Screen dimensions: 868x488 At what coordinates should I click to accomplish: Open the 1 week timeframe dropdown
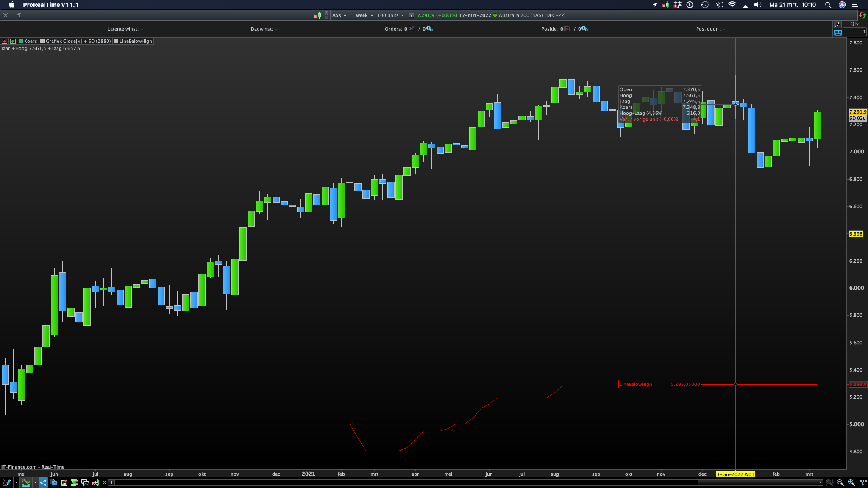(362, 15)
